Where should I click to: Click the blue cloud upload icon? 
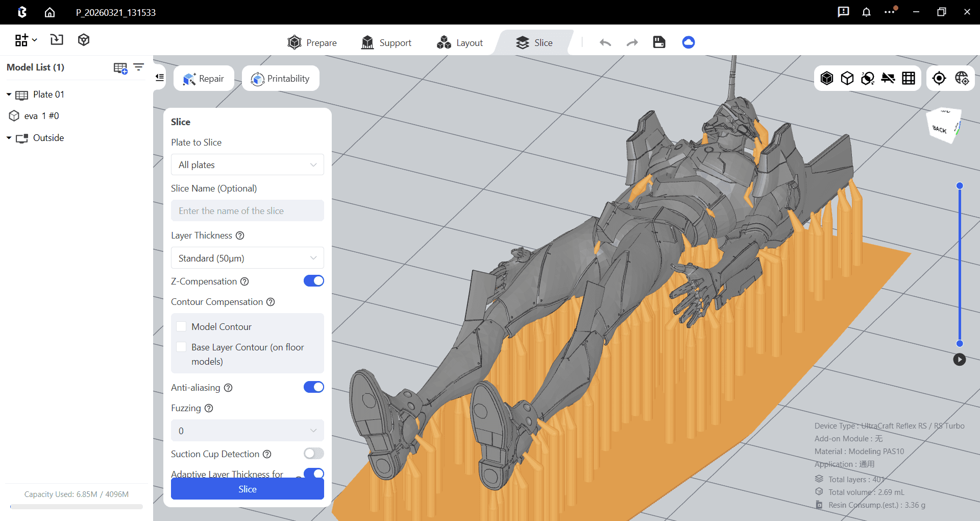[688, 42]
